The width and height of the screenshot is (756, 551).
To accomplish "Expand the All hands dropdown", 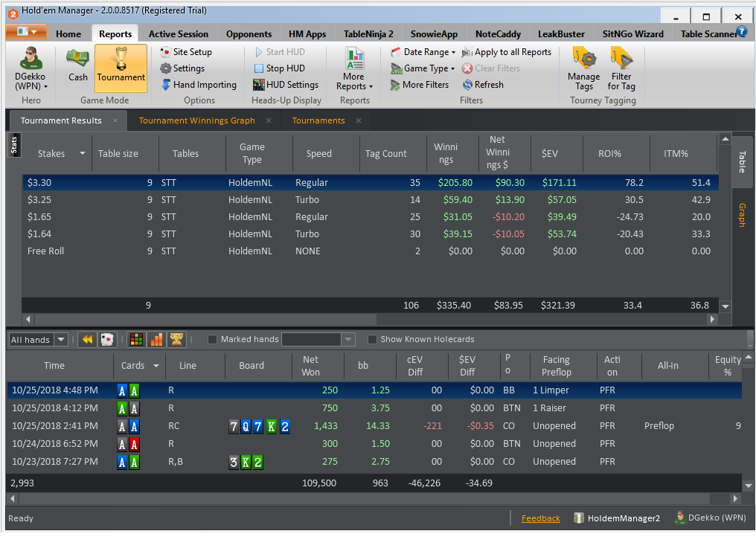I will [38, 340].
